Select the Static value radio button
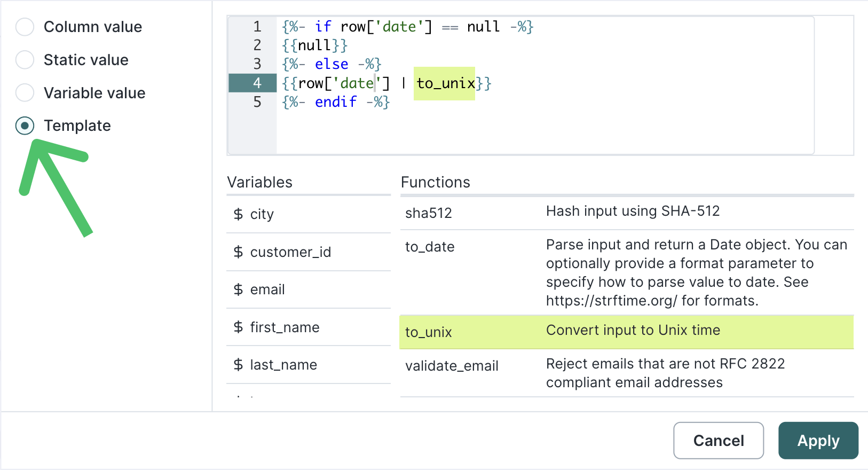868x470 pixels. [25, 60]
